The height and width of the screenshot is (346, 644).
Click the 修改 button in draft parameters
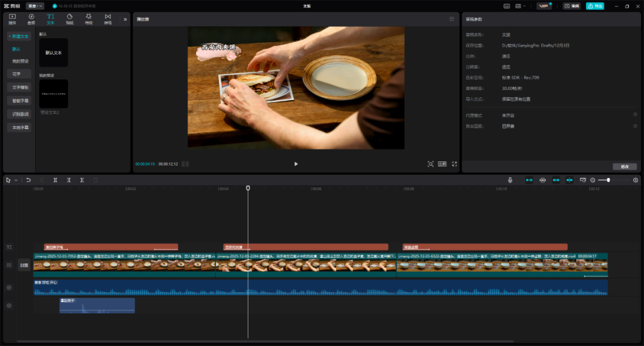coord(624,167)
